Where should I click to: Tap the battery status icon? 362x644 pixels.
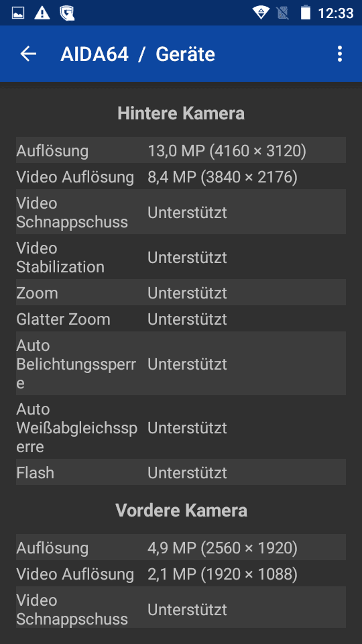coord(306,13)
